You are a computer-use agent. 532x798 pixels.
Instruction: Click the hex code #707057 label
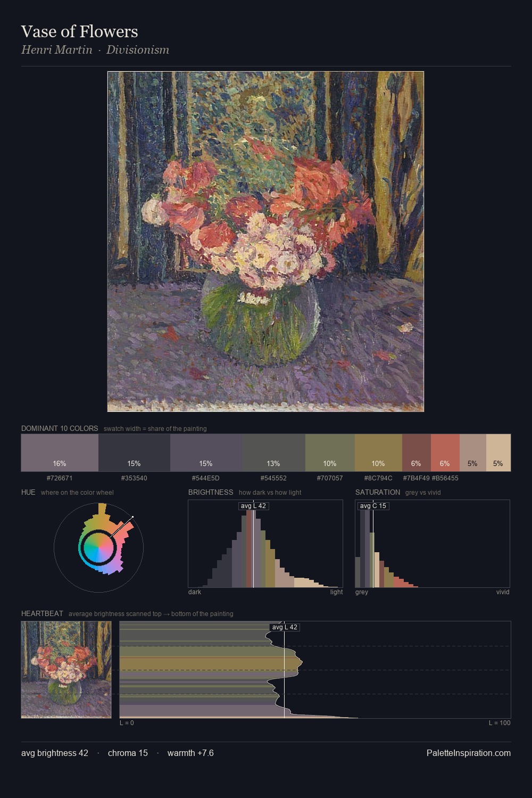click(x=330, y=478)
